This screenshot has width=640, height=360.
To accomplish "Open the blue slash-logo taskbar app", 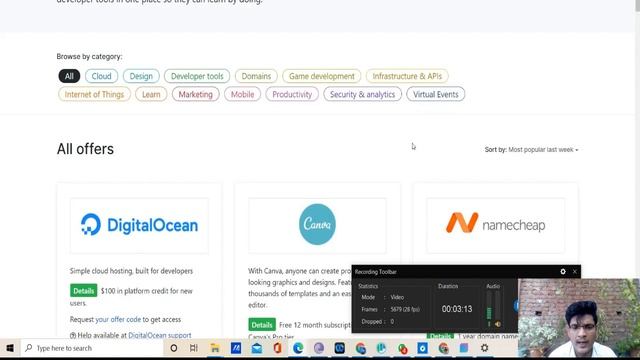I will pyautogui.click(x=236, y=348).
